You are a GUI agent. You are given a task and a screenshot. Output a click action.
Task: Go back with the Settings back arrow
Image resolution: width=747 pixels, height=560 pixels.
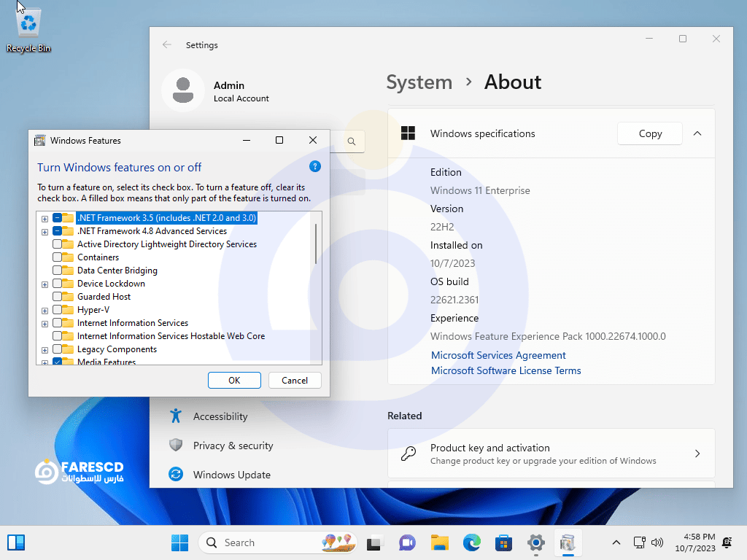(167, 44)
